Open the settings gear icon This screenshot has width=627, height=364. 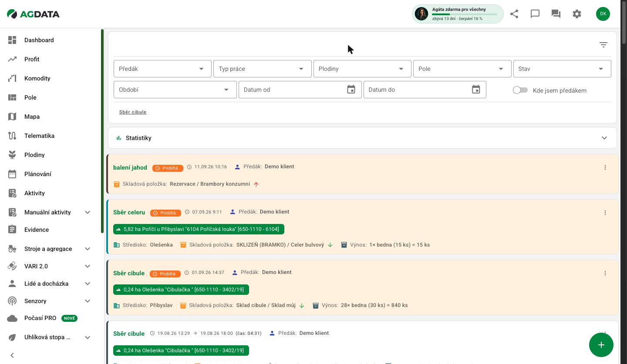coord(577,14)
